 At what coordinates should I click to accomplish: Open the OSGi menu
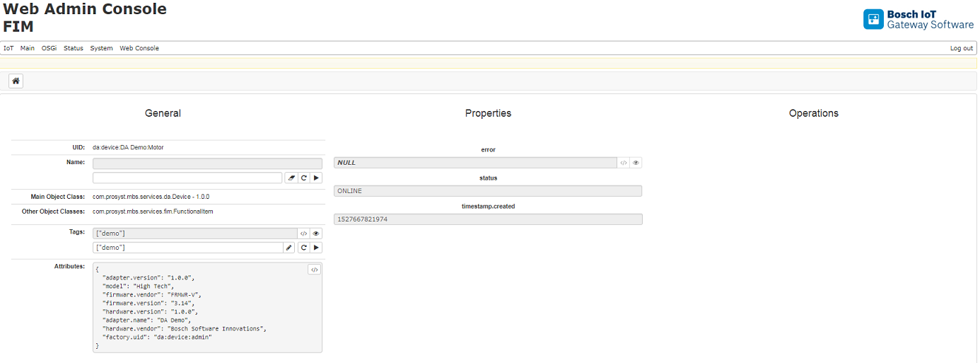tap(49, 48)
